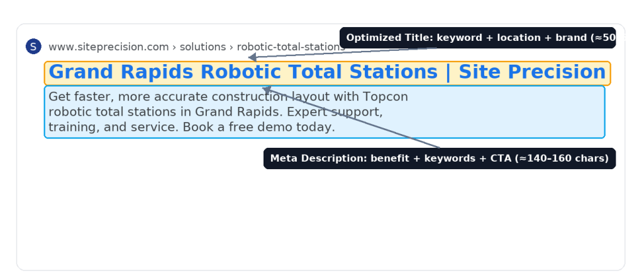Click the arrowhead pointing at the title
The width and height of the screenshot is (644, 278).
252,57
